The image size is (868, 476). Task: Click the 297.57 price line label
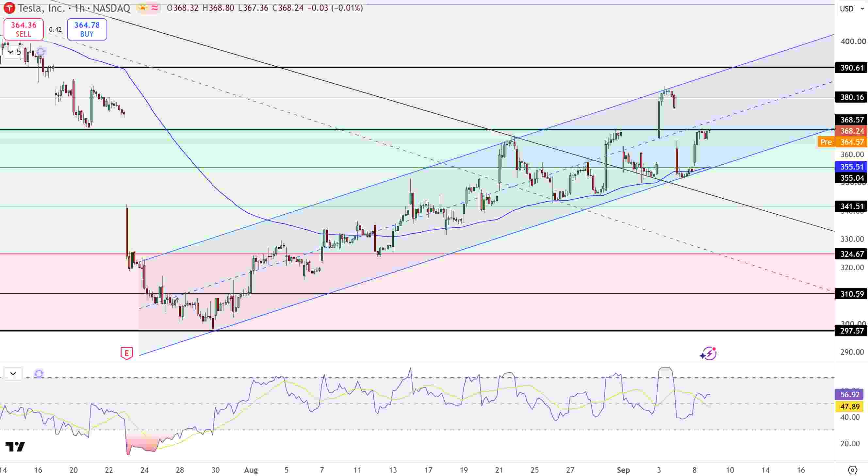pos(851,331)
